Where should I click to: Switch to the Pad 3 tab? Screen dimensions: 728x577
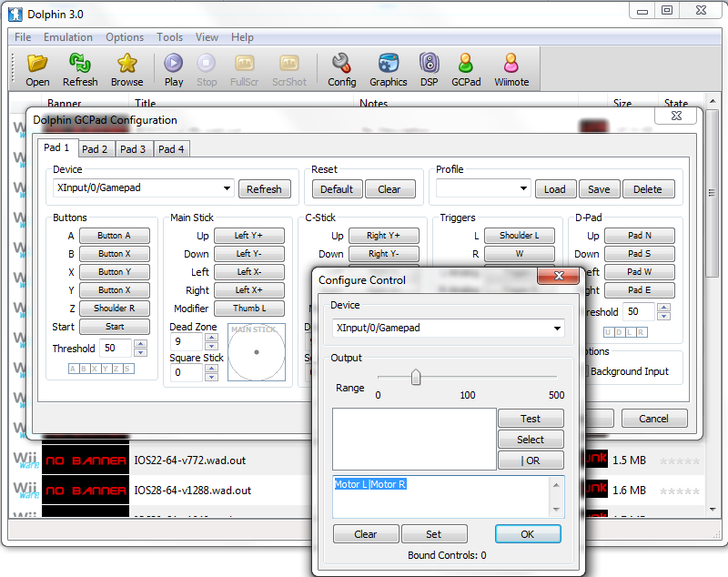click(133, 149)
